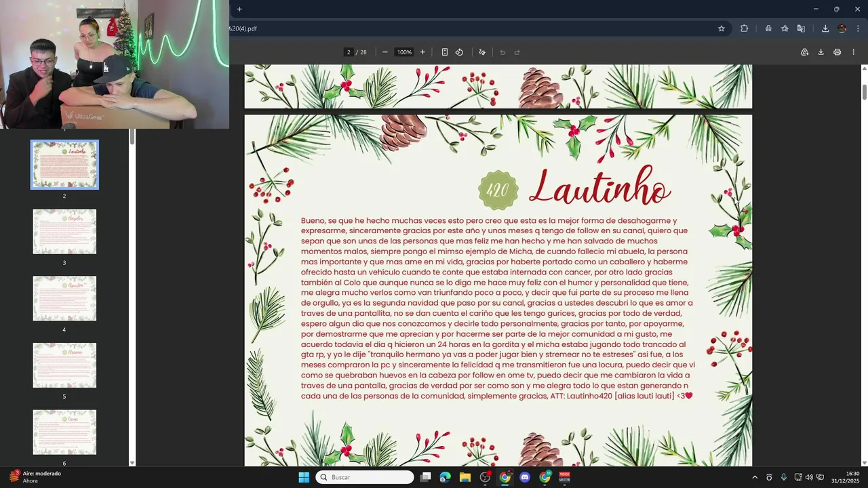Jump to page 6 thumbnail

(x=64, y=432)
